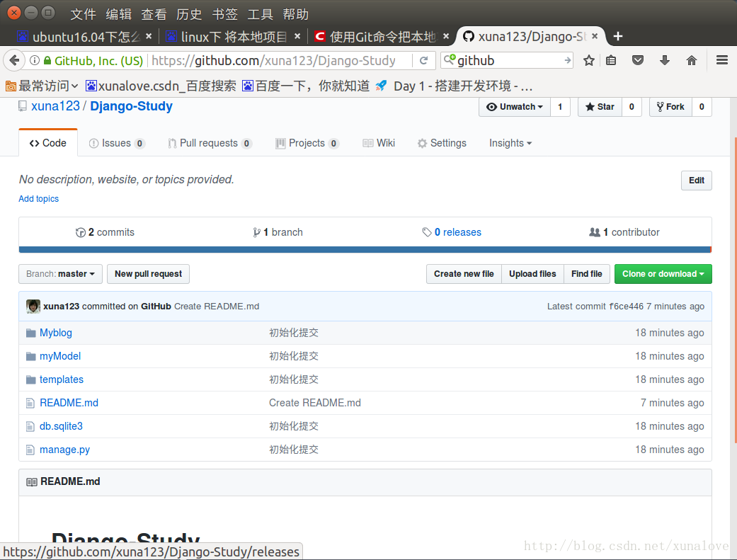Click New pull request button
The image size is (737, 560).
[148, 274]
